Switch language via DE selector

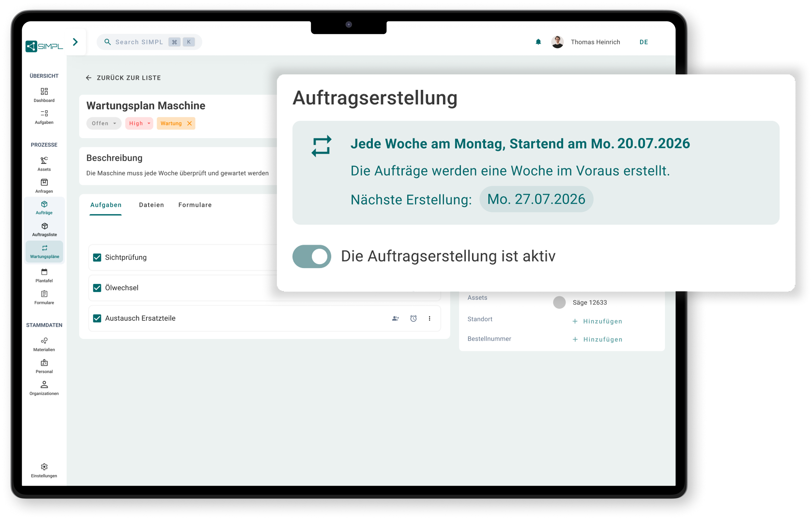(643, 42)
